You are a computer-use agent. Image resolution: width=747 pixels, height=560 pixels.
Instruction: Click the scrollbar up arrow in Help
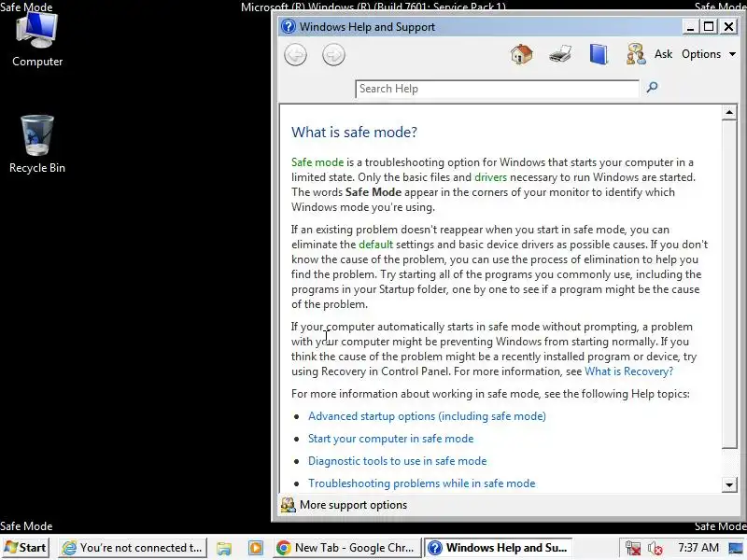729,113
